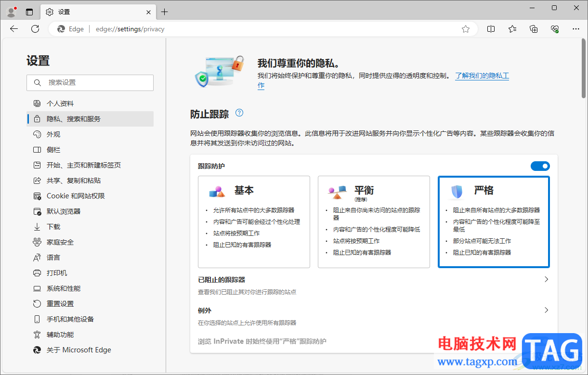Open Browser essentials heart icon

(x=555, y=29)
